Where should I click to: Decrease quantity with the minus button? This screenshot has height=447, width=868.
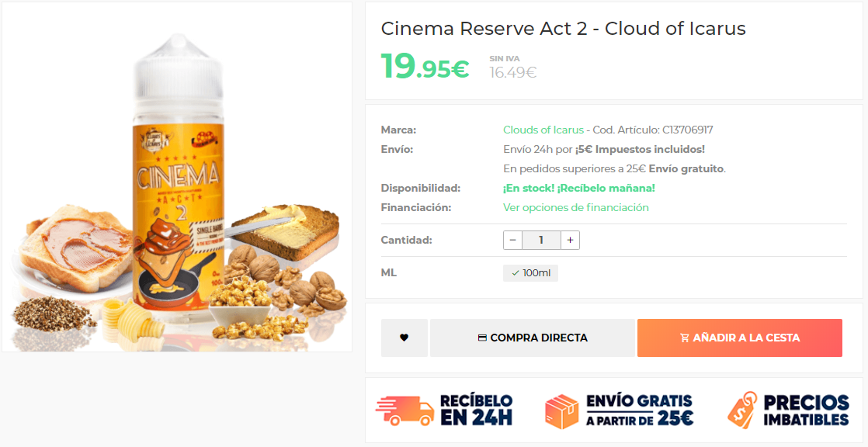(512, 240)
